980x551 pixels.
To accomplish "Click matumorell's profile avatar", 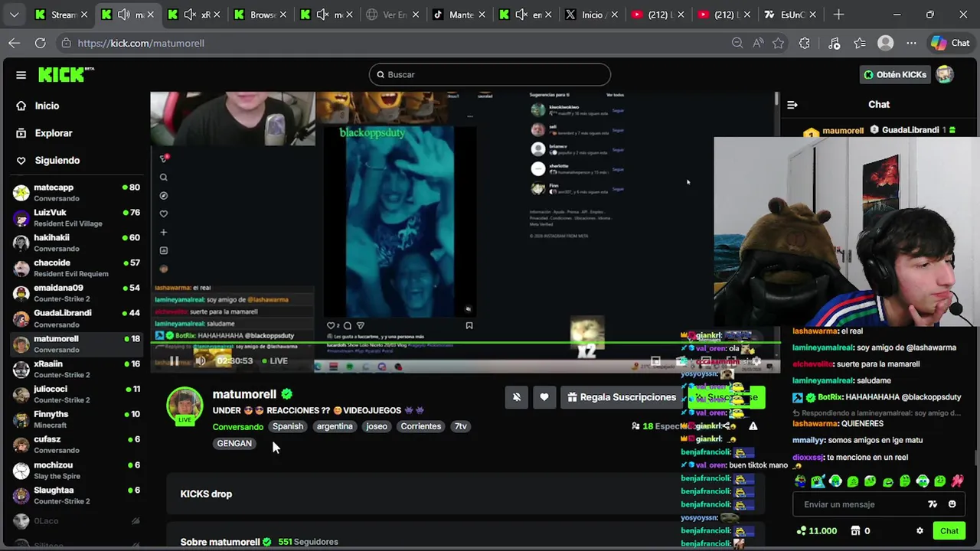I will [185, 406].
